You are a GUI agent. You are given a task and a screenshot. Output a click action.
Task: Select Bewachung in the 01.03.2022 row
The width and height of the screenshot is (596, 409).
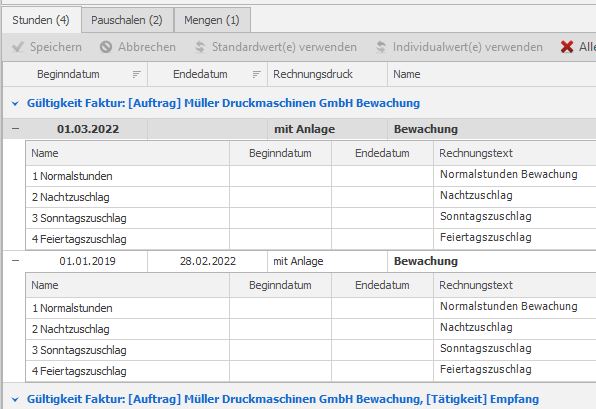pos(426,129)
